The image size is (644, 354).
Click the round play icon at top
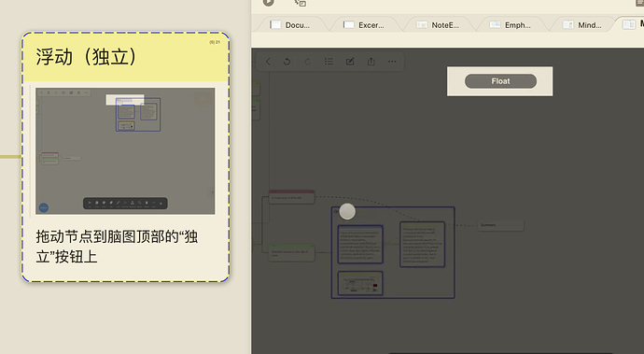(268, 2)
